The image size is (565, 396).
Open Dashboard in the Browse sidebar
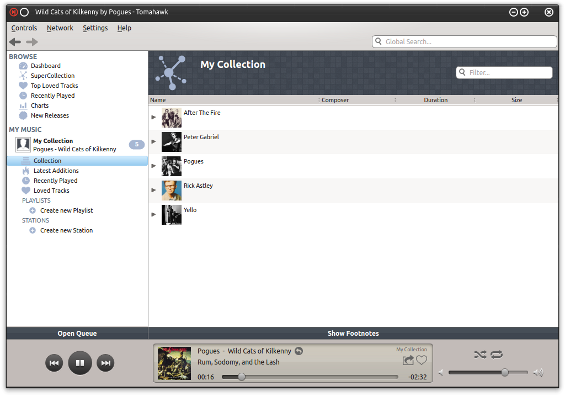click(45, 66)
